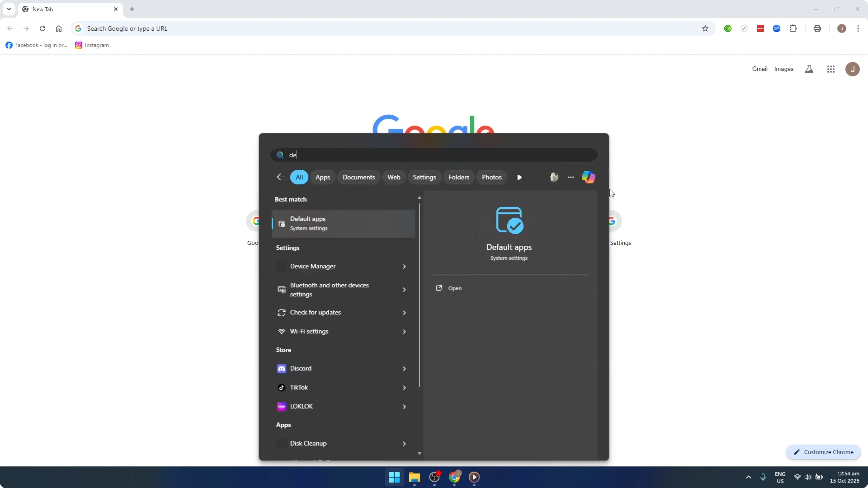Reload the Chrome page

click(x=42, y=29)
